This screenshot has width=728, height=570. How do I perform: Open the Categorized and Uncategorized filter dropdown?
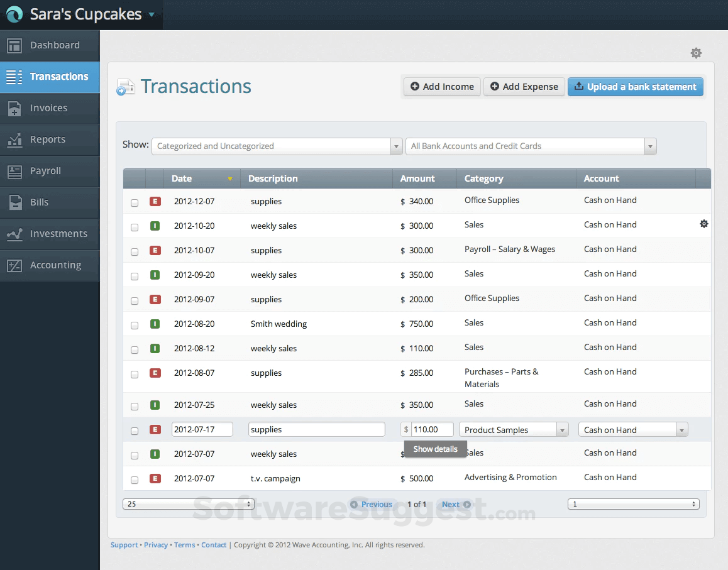coord(395,146)
